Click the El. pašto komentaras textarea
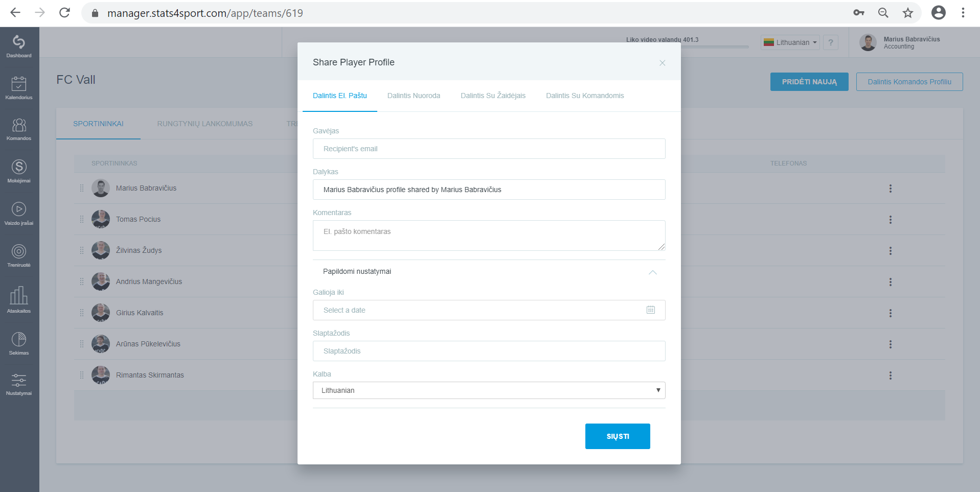The image size is (980, 492). click(x=489, y=236)
